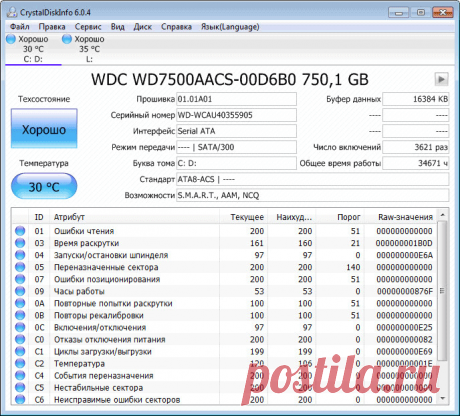
Task: Click the CrystalDiskInfo title bar app icon
Action: (12, 12)
